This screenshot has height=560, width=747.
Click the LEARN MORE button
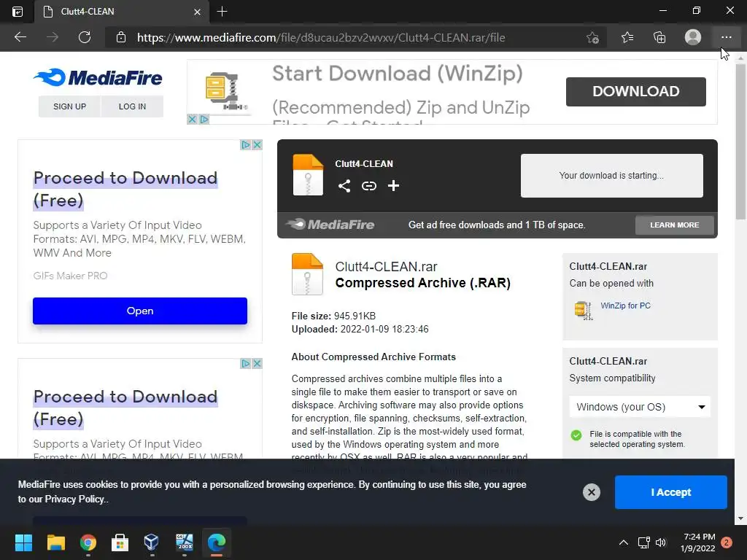675,225
